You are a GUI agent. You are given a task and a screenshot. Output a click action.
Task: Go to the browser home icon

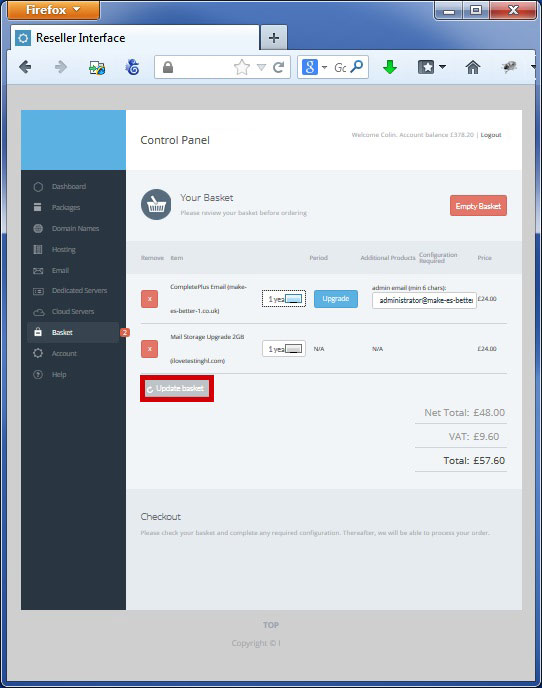tap(473, 67)
